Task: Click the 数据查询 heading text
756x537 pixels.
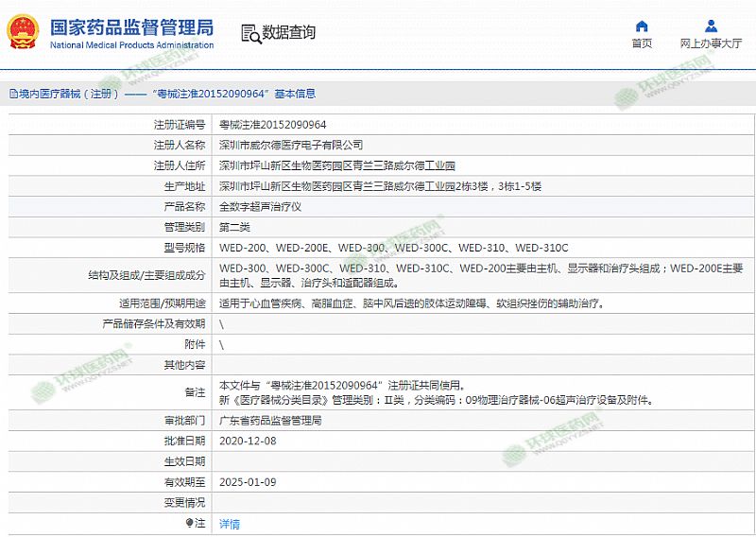Action: coord(289,33)
